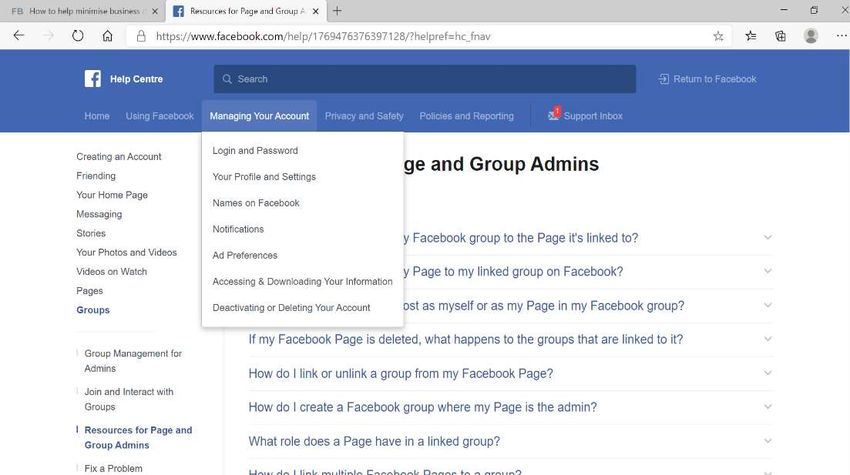Open Your Photos and Videos link
The height and width of the screenshot is (475, 850).
click(x=126, y=252)
